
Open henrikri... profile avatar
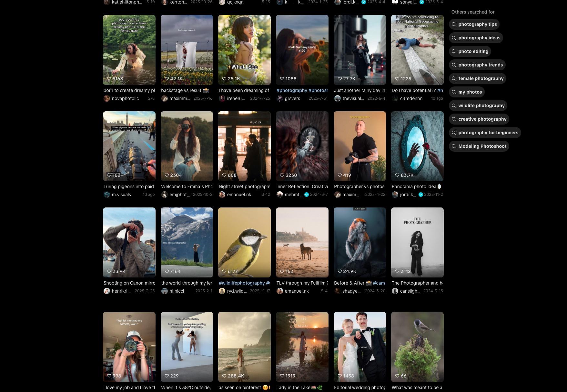[107, 291]
